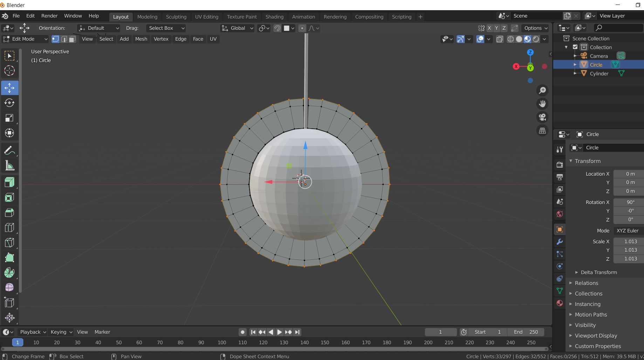Screen dimensions: 644x360
Task: Choose the Cursor tool
Action: coord(9,71)
